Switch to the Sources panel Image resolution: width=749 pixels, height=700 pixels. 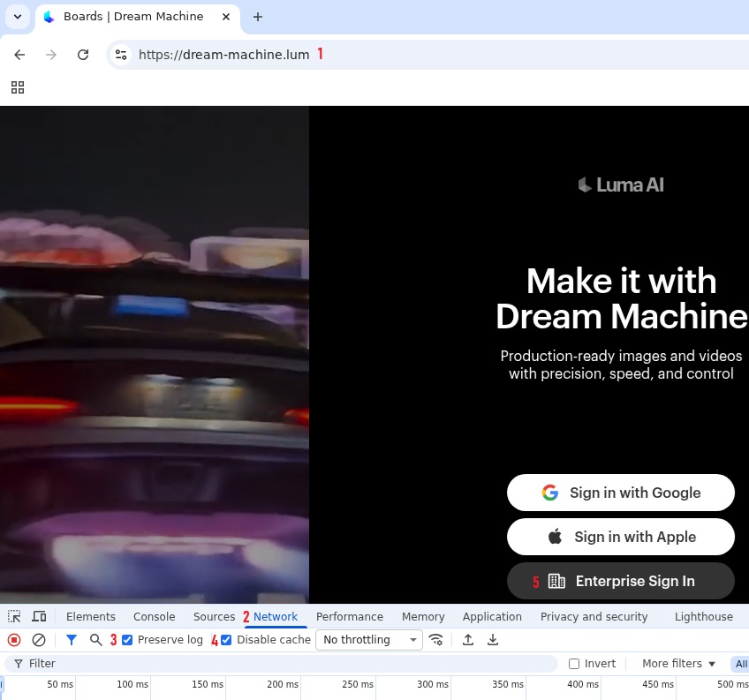(x=214, y=616)
